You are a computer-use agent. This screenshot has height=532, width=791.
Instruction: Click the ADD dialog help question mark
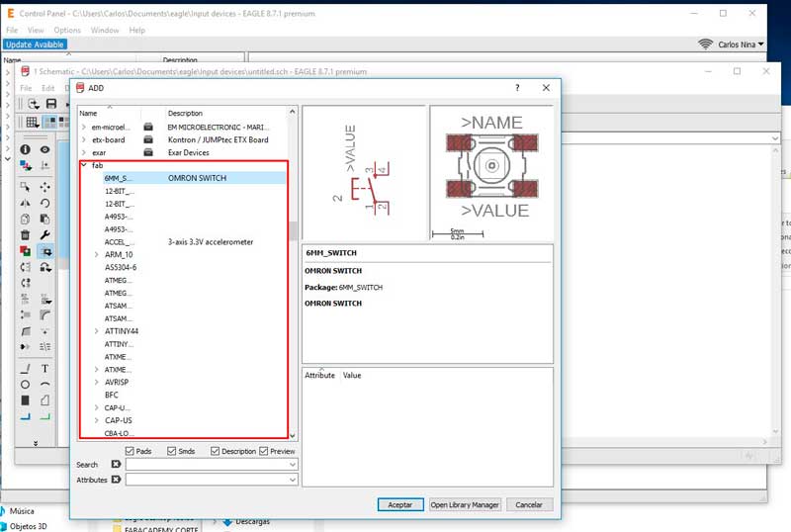coord(517,88)
